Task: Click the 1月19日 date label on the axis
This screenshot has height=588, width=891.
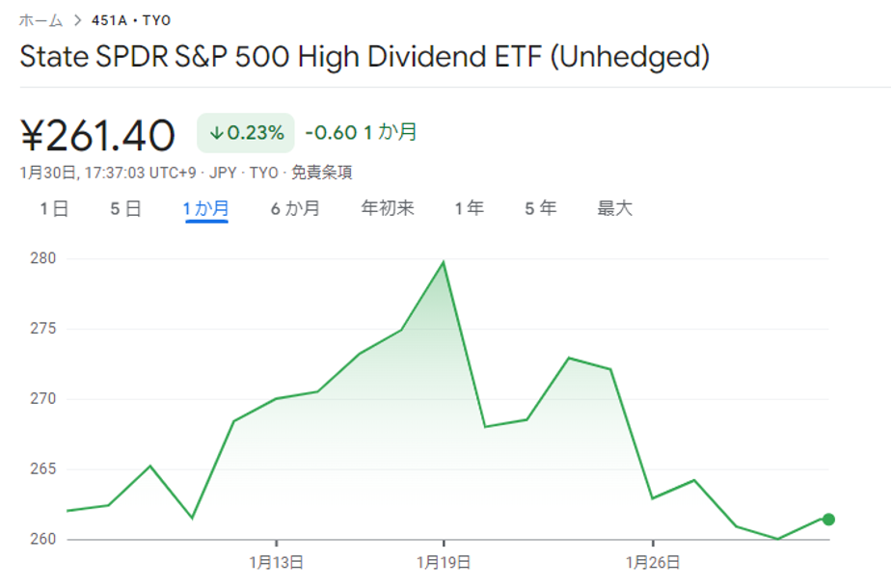Action: click(x=444, y=562)
